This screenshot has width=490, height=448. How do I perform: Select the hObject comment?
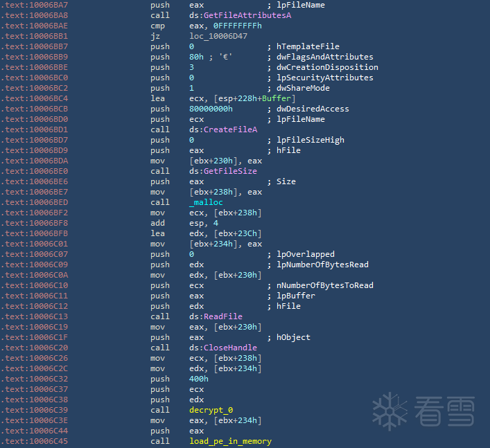coord(293,337)
